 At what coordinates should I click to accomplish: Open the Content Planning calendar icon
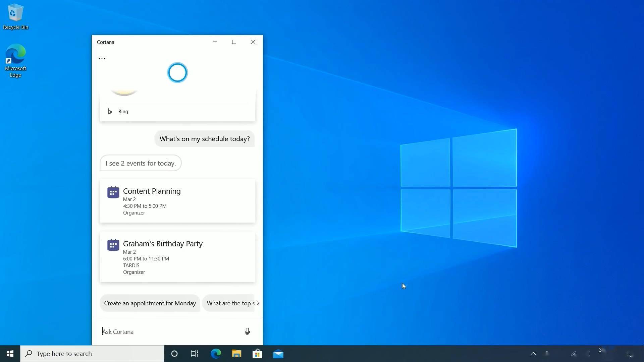click(x=113, y=192)
